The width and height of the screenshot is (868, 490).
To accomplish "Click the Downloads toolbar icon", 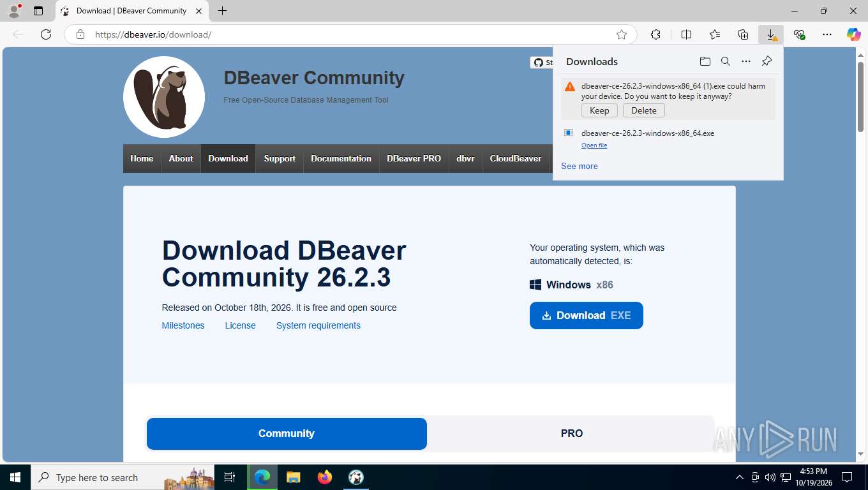I will pos(771,34).
